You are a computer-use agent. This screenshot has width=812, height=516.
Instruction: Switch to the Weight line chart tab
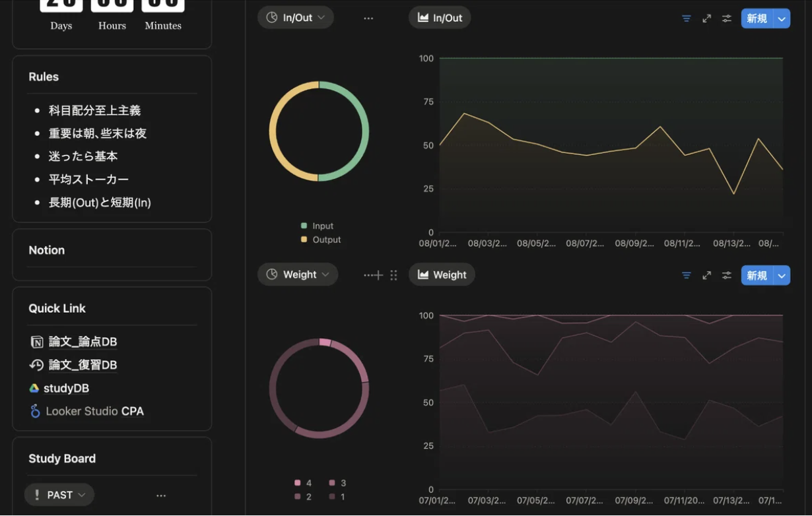pyautogui.click(x=442, y=274)
